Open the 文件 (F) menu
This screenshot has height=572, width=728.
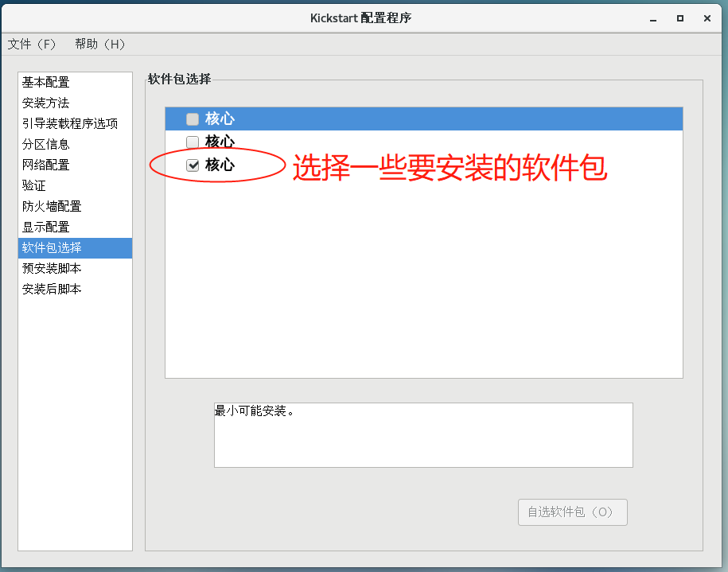32,44
